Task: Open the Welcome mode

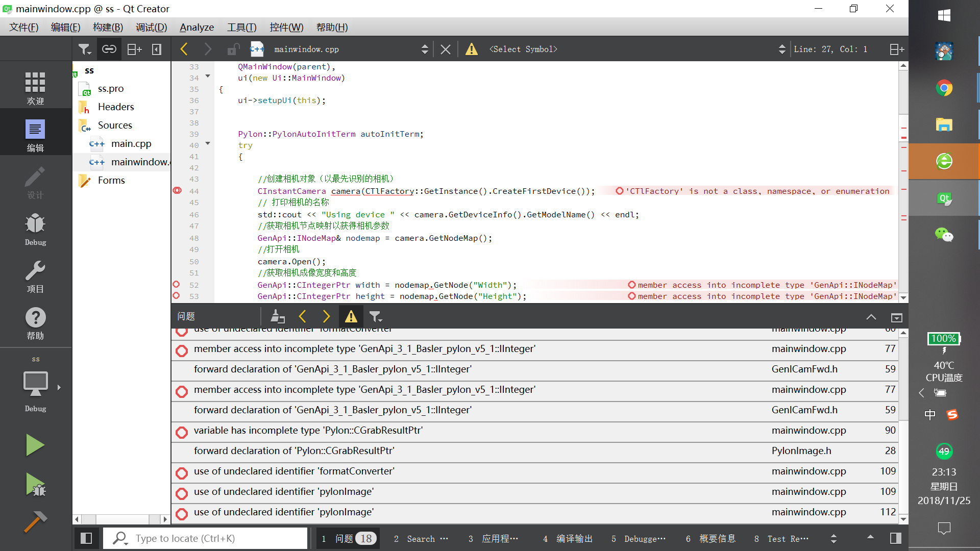Action: (35, 88)
